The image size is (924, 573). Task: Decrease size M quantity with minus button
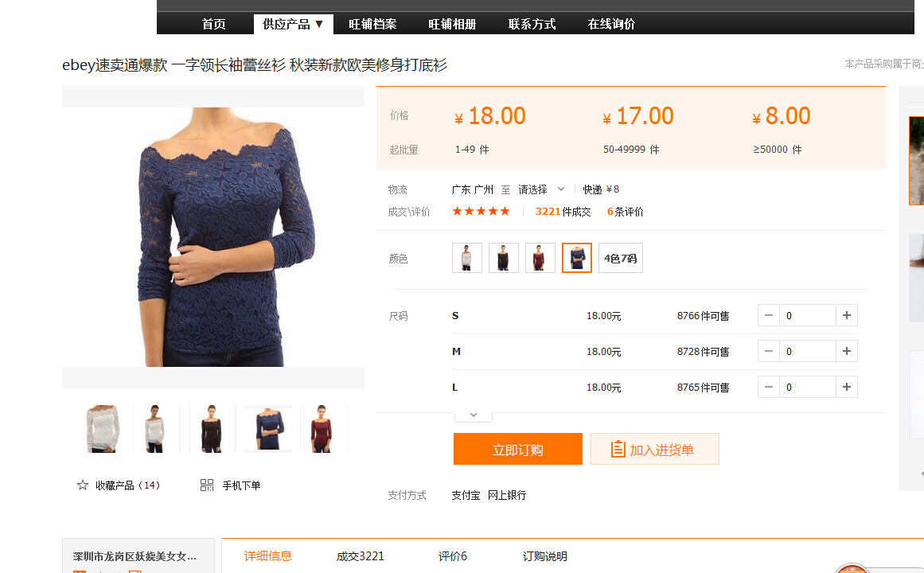(x=769, y=352)
